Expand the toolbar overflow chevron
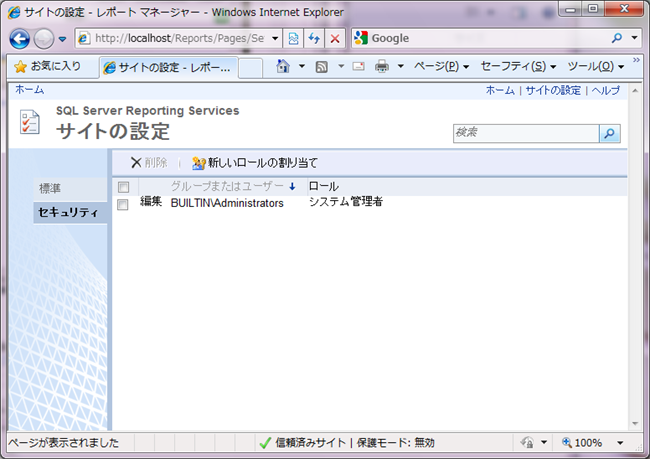 click(636, 61)
